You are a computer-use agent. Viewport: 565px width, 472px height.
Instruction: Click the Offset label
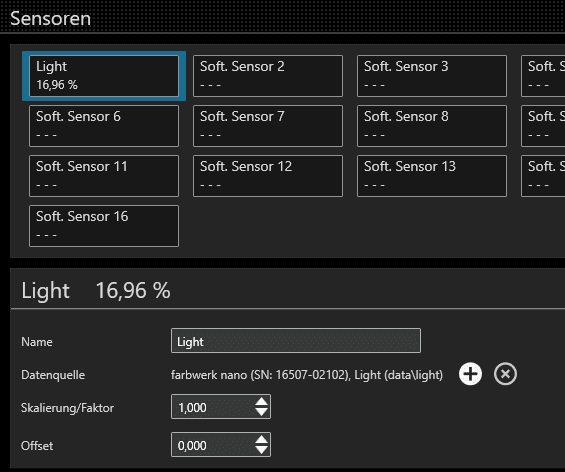pos(37,446)
